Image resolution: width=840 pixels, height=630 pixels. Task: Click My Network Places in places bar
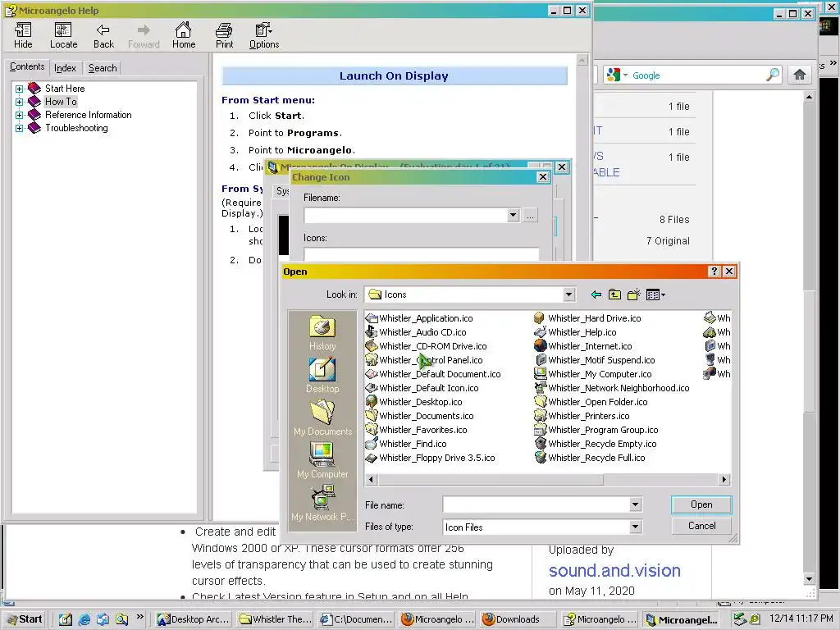pos(322,504)
